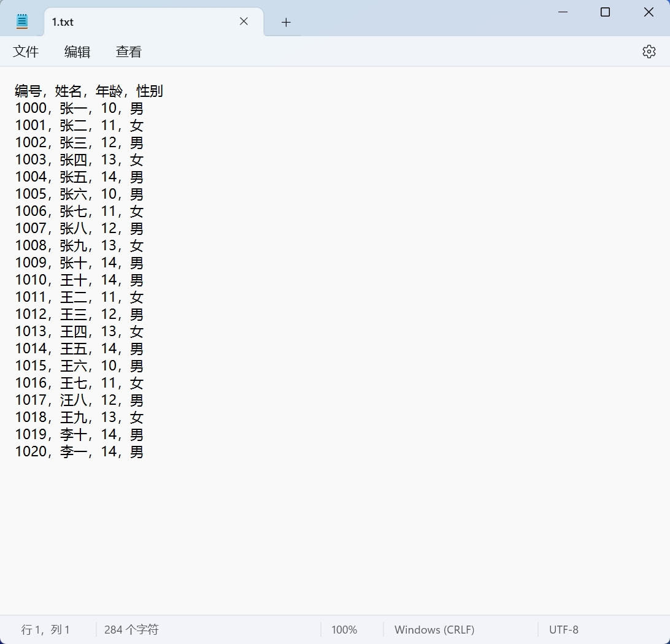The image size is (670, 644).
Task: Open the 文件 menu
Action: tap(26, 52)
